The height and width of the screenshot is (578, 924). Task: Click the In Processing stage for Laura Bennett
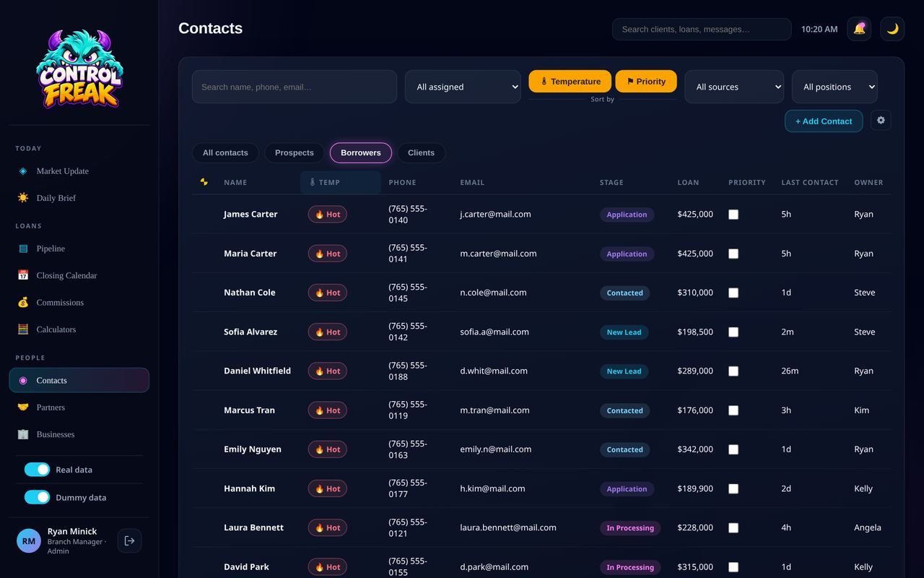point(630,528)
